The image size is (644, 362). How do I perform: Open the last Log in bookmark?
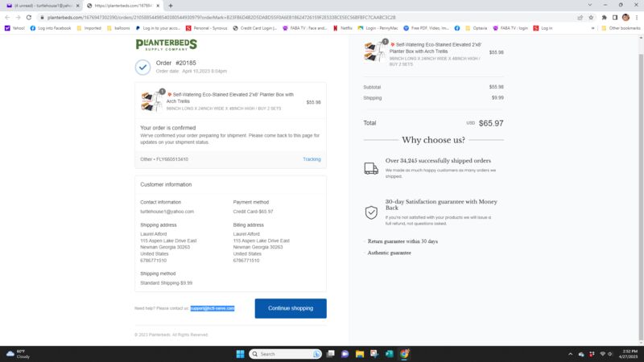pos(543,28)
